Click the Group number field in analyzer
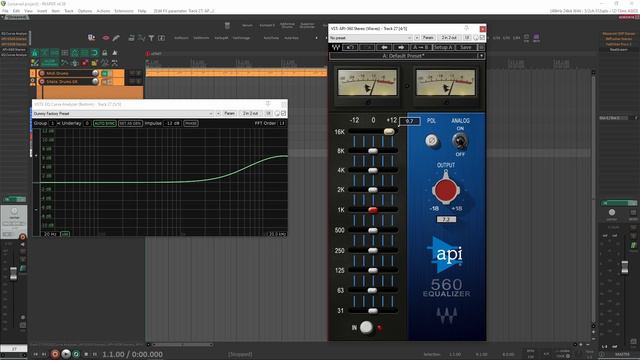640x360 pixels. click(52, 123)
